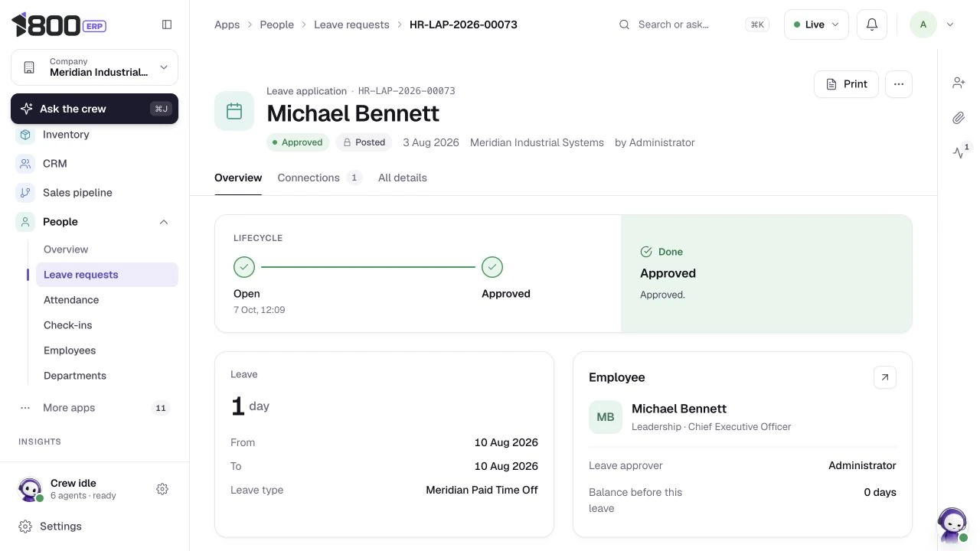Open Check-ins in sidebar
The image size is (980, 551).
[107, 325]
